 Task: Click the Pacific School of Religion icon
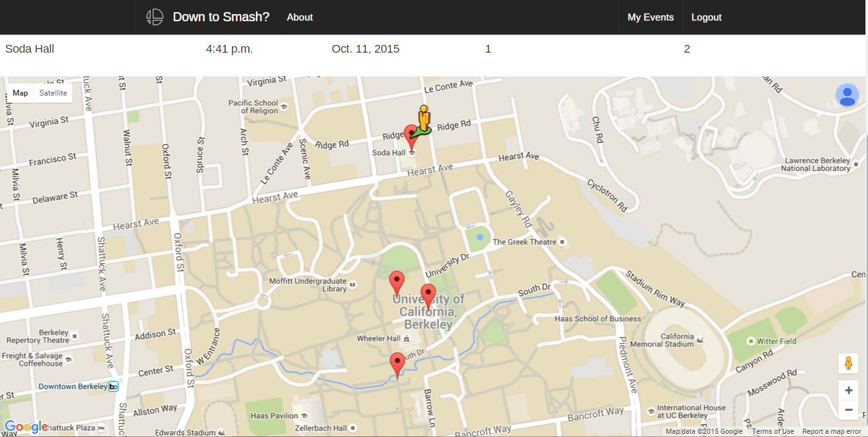[284, 107]
